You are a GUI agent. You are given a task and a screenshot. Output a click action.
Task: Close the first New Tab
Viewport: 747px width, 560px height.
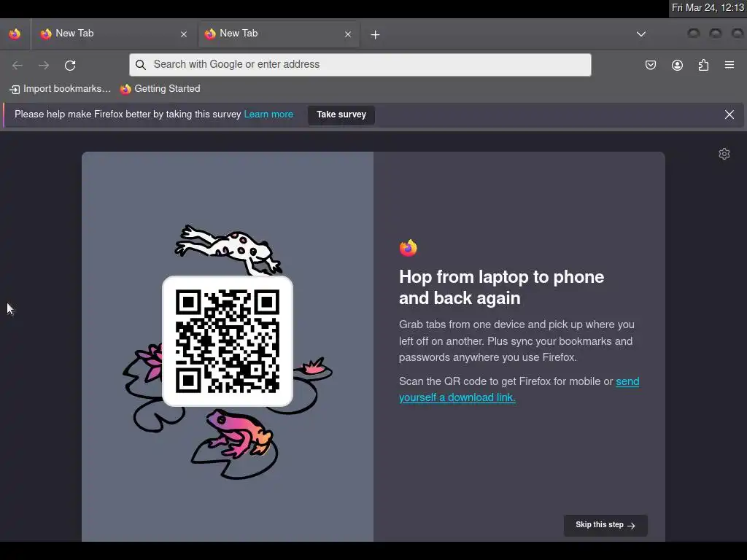[184, 34]
